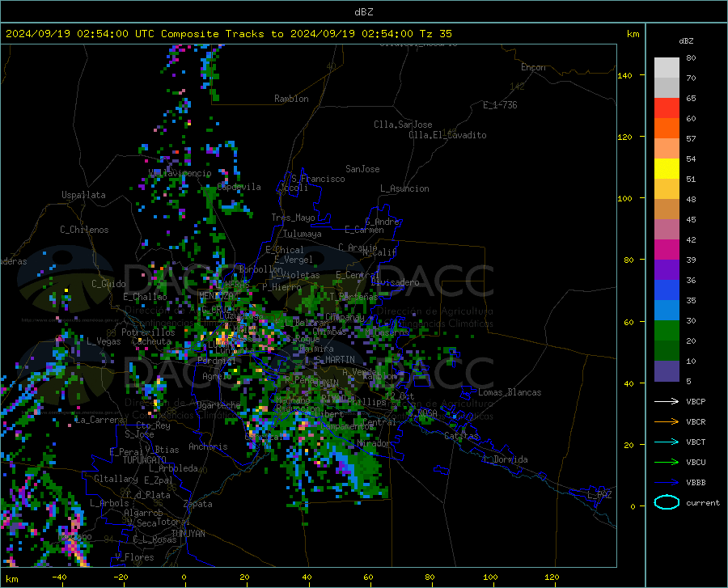Click the 'Composite Tracks' timestamp header text
The height and width of the screenshot is (588, 728).
(228, 34)
